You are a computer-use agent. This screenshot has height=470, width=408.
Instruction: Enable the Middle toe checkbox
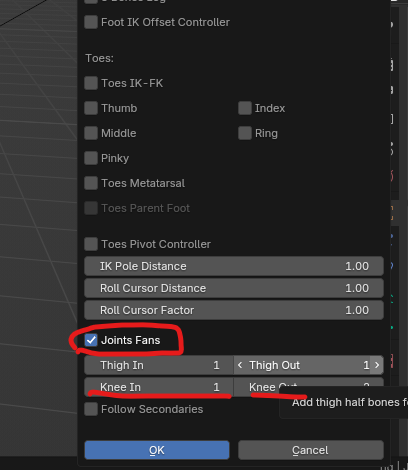pyautogui.click(x=91, y=133)
